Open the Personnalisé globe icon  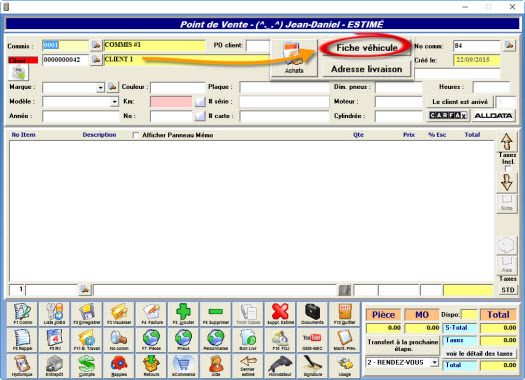point(216,340)
